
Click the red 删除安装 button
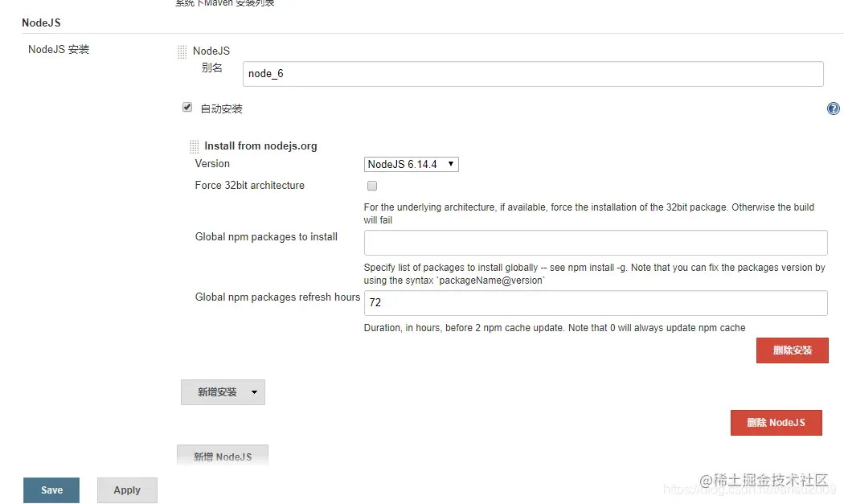point(793,350)
